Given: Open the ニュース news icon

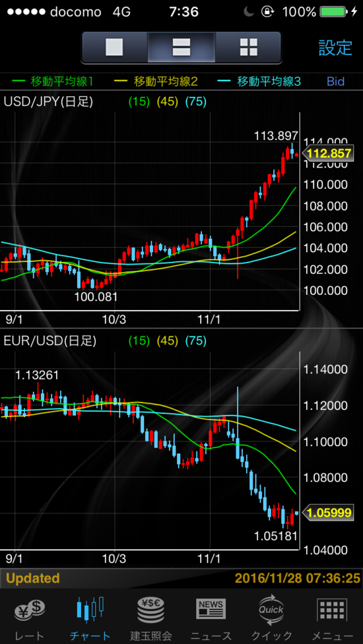Looking at the screenshot, I should (x=211, y=609).
